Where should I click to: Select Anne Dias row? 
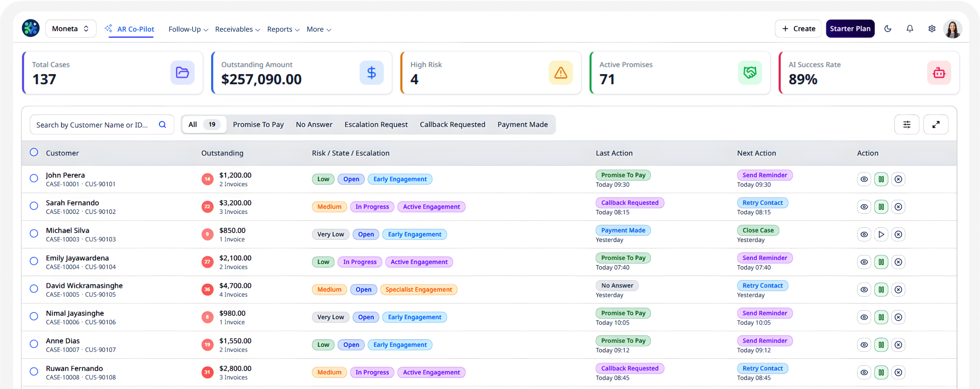(x=34, y=344)
